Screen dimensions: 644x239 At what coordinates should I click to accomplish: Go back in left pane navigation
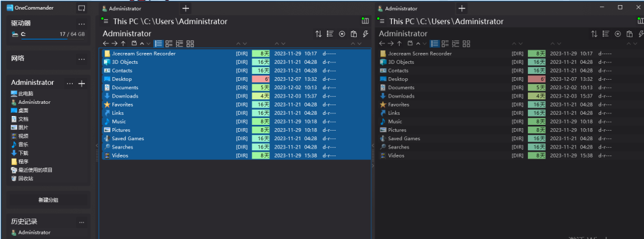(105, 43)
